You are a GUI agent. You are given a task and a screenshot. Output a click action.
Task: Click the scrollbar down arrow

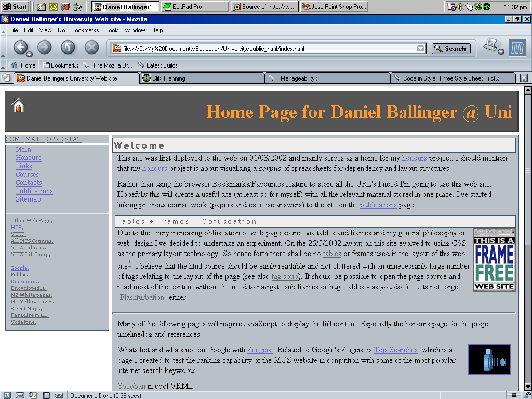point(528,387)
